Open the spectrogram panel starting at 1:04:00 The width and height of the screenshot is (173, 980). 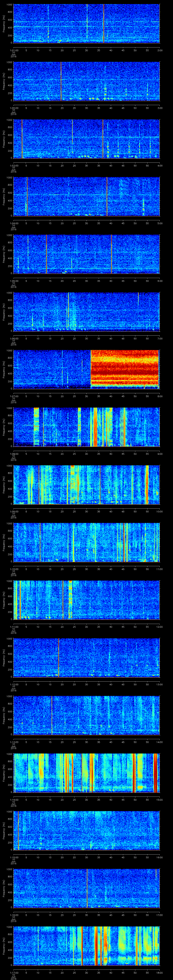[87, 197]
